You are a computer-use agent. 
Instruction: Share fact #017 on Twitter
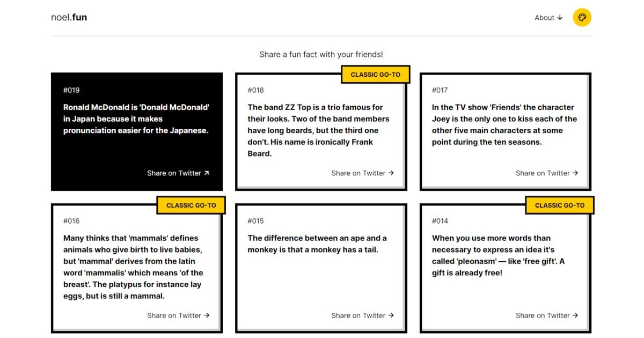(547, 173)
